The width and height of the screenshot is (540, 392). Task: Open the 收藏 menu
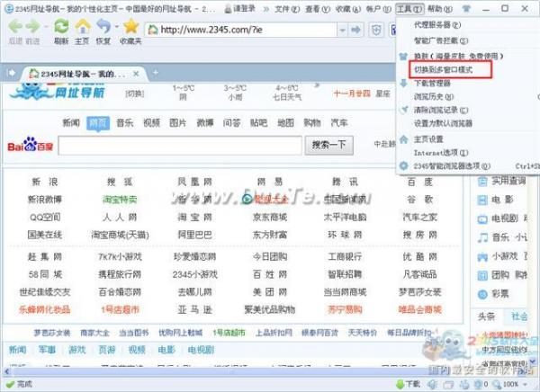click(347, 9)
